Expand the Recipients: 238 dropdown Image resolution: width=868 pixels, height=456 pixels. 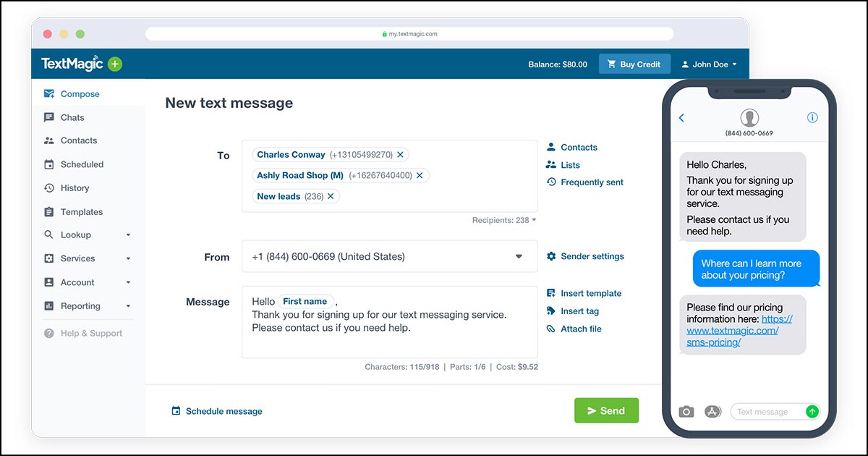504,220
